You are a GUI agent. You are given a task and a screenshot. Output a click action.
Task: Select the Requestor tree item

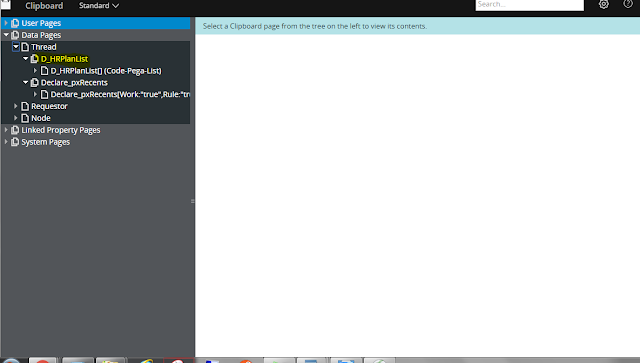(49, 106)
